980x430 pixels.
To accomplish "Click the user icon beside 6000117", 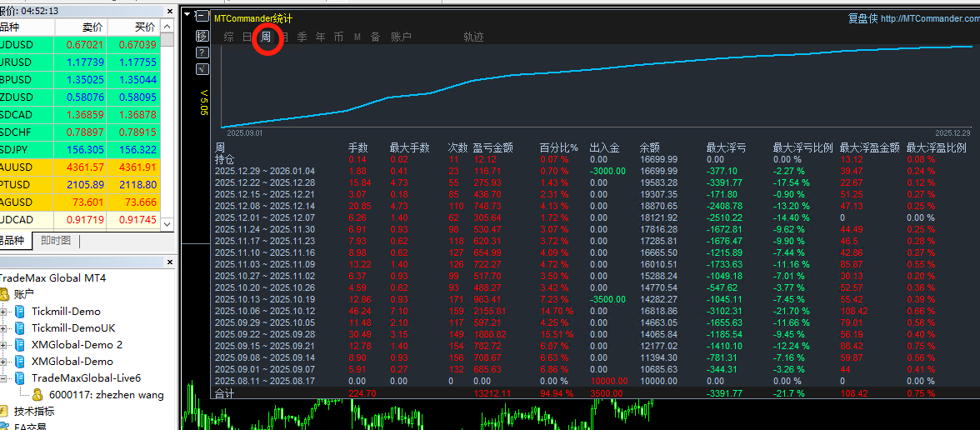I will coord(38,395).
